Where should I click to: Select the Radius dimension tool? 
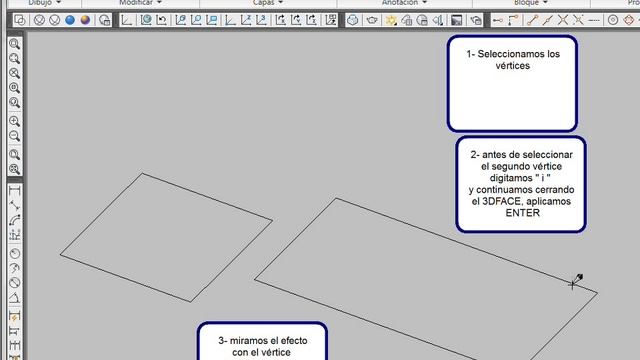pyautogui.click(x=15, y=253)
